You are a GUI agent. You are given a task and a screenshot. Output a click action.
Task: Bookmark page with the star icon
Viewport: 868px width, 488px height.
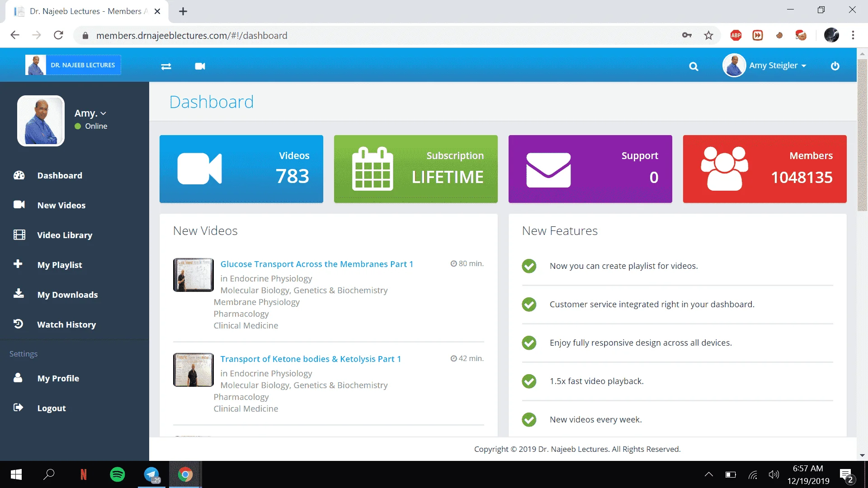pyautogui.click(x=708, y=35)
